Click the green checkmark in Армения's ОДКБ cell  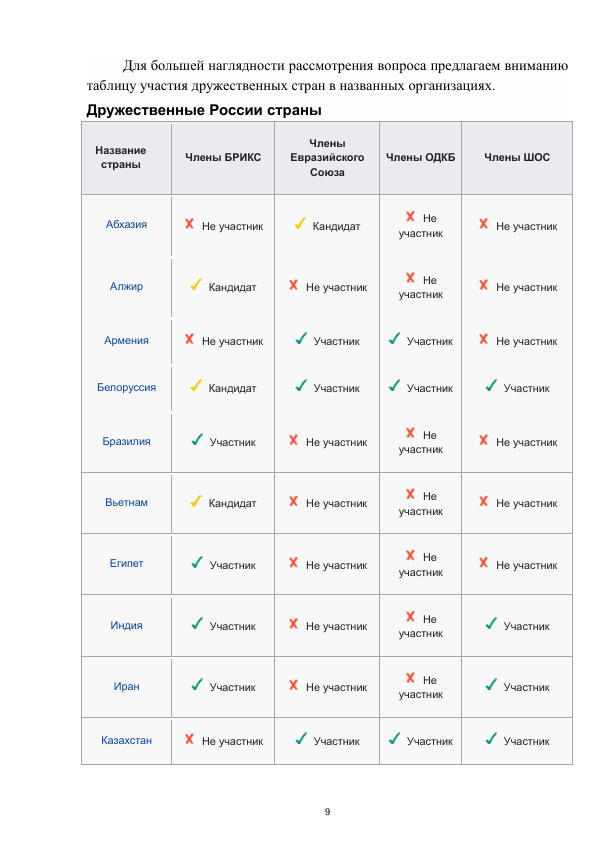coord(395,340)
